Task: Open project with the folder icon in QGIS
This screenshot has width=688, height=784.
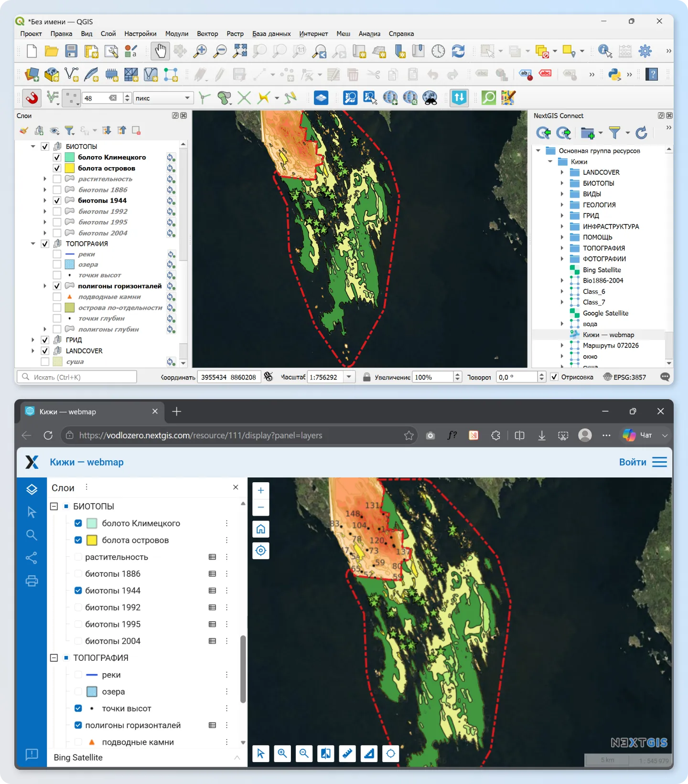Action: (x=52, y=51)
